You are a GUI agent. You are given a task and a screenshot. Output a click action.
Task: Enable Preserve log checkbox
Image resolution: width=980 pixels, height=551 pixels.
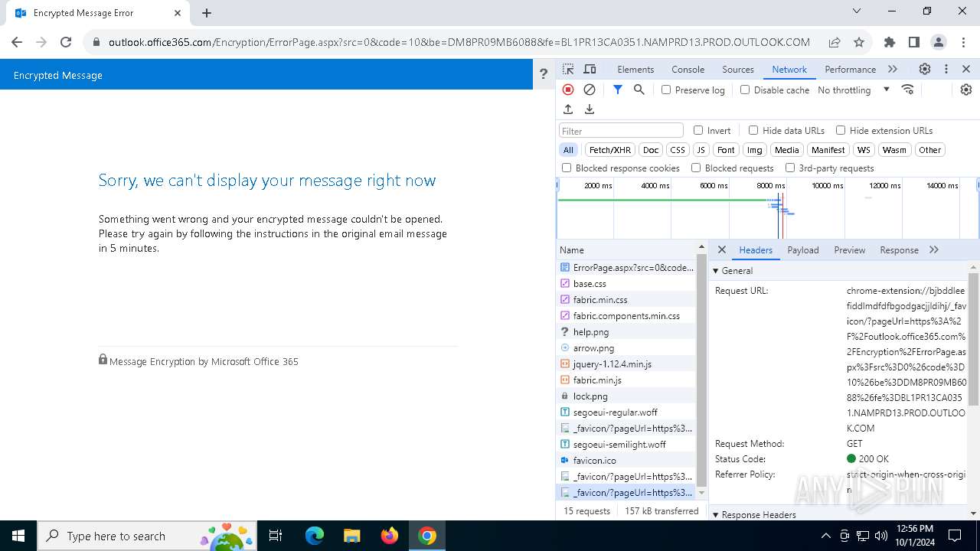pyautogui.click(x=666, y=90)
